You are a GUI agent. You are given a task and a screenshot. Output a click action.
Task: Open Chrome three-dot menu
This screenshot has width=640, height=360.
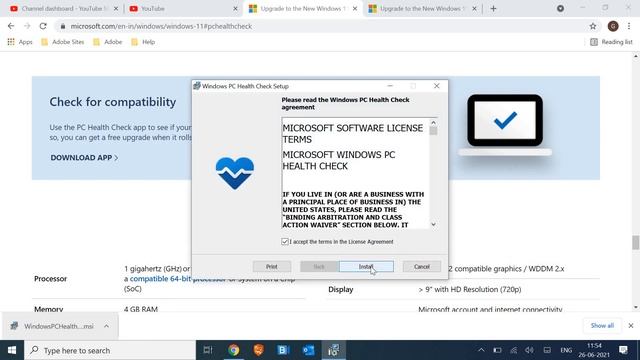(x=629, y=26)
